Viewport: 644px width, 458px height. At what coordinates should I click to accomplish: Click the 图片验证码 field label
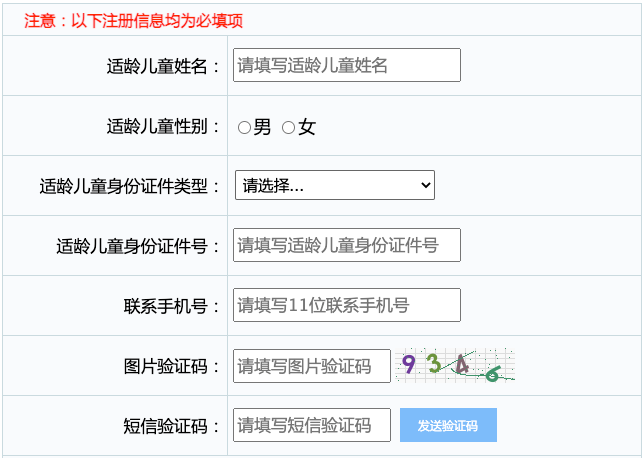point(172,367)
